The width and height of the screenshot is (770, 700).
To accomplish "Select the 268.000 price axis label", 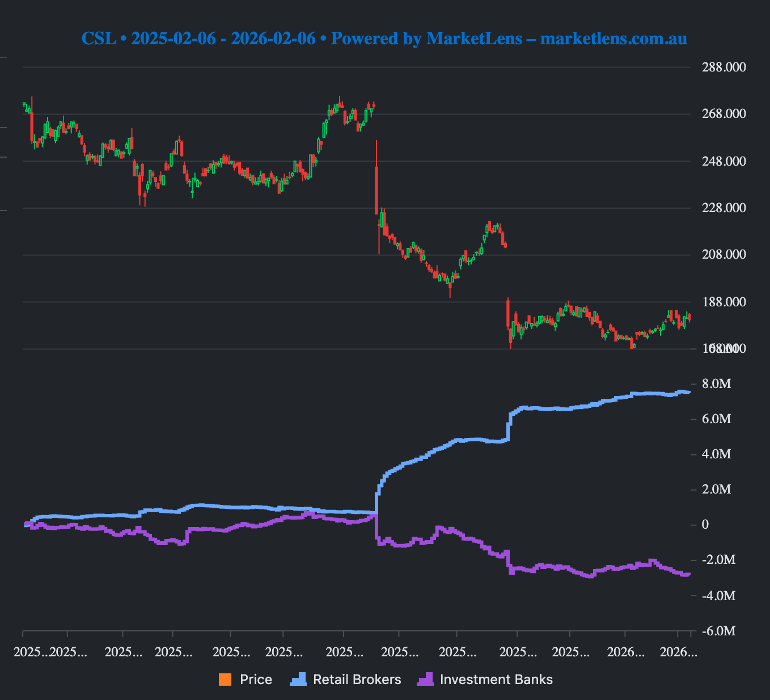I will (x=724, y=114).
